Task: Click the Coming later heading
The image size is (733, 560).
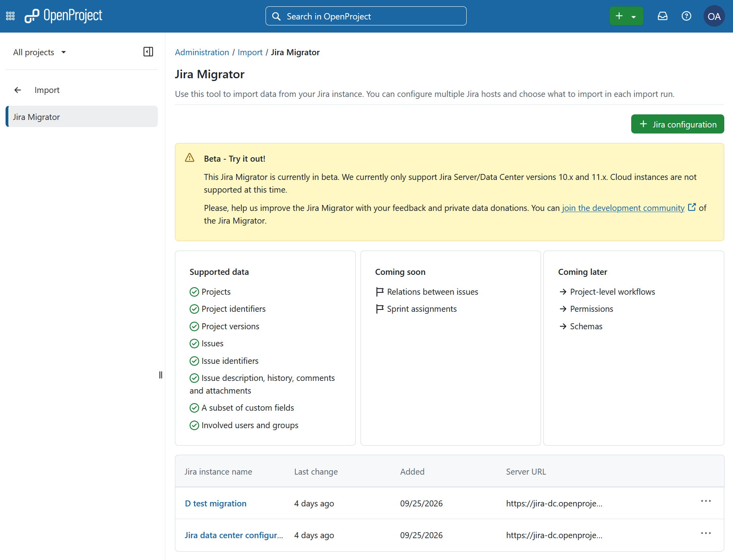Action: point(583,272)
